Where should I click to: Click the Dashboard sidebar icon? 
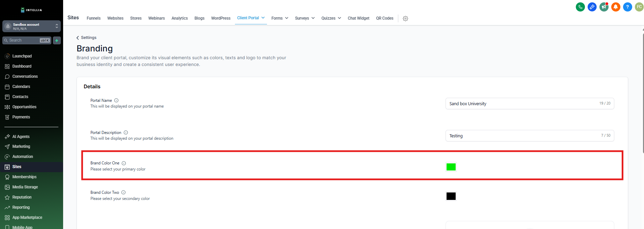tap(7, 66)
